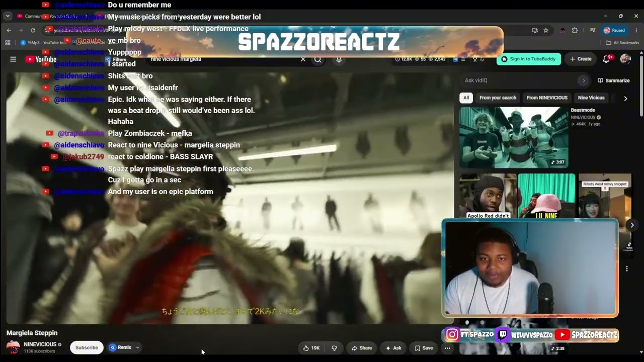This screenshot has width=644, height=362.
Task: Save the video to a playlist
Action: (424, 348)
